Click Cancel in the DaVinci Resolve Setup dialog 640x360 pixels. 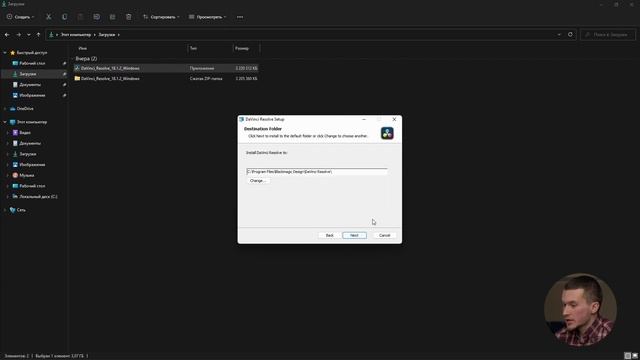[x=384, y=235]
